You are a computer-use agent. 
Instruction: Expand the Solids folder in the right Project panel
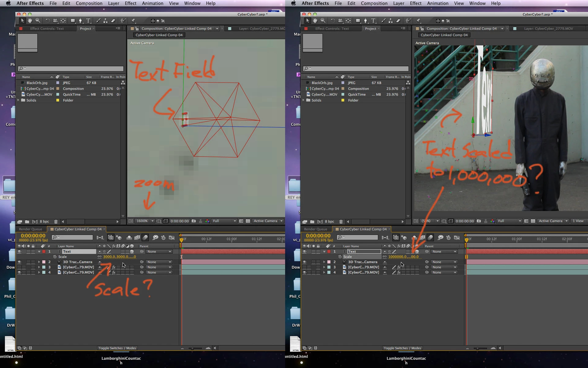pyautogui.click(x=303, y=100)
